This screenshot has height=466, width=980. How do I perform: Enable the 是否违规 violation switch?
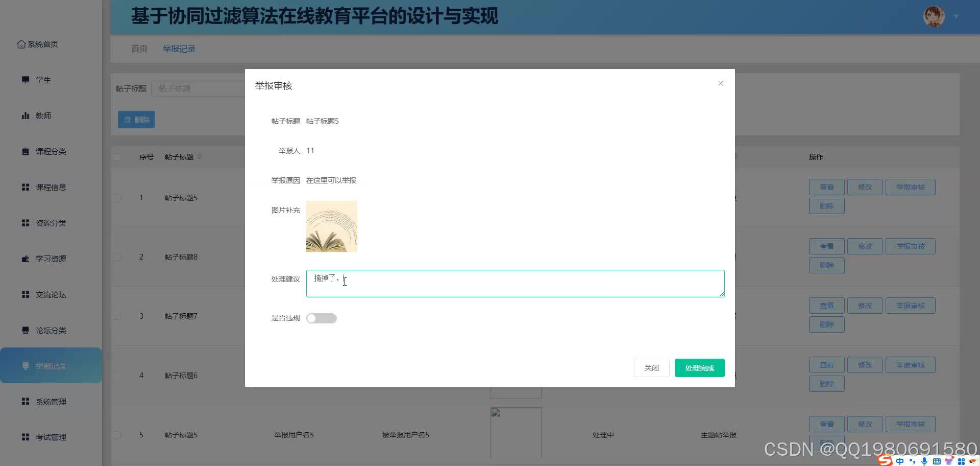[322, 318]
